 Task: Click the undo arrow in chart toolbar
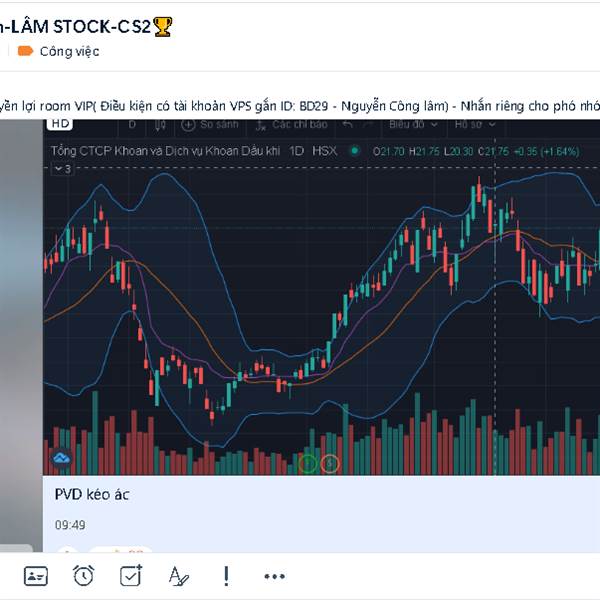[x=347, y=125]
